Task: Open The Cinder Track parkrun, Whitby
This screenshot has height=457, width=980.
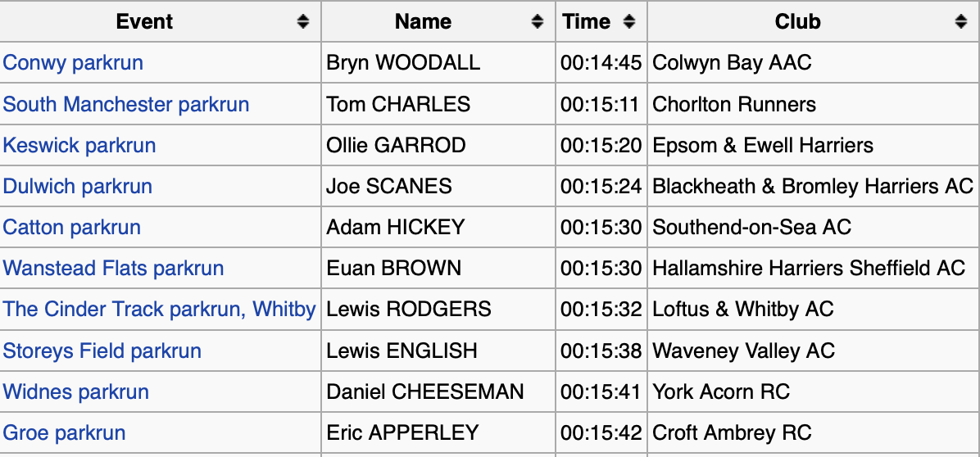Action: click(159, 309)
